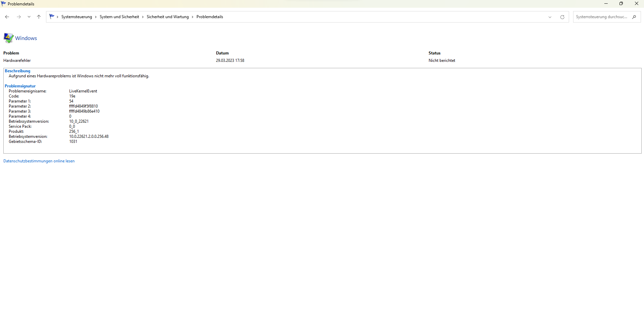Go up one level with up arrow

(x=39, y=17)
